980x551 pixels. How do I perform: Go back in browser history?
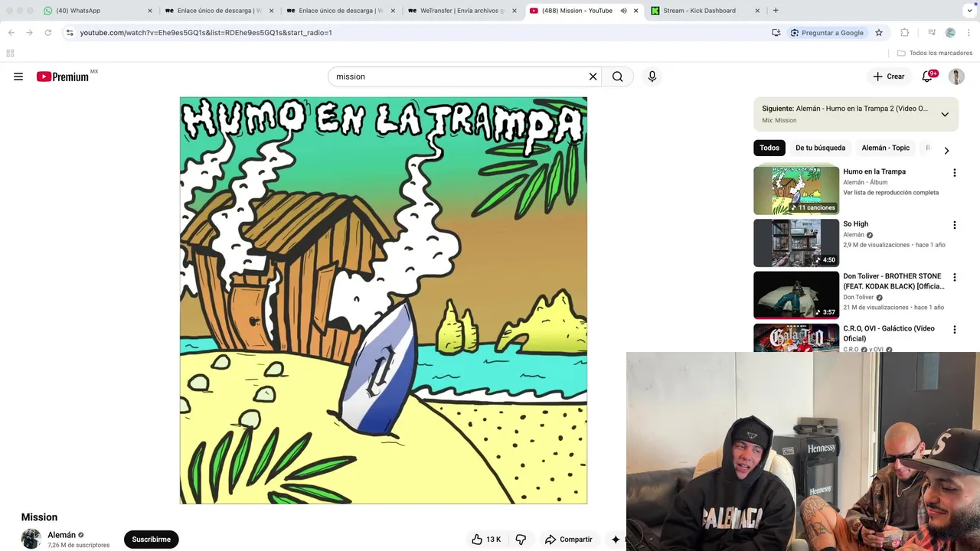pos(11,33)
